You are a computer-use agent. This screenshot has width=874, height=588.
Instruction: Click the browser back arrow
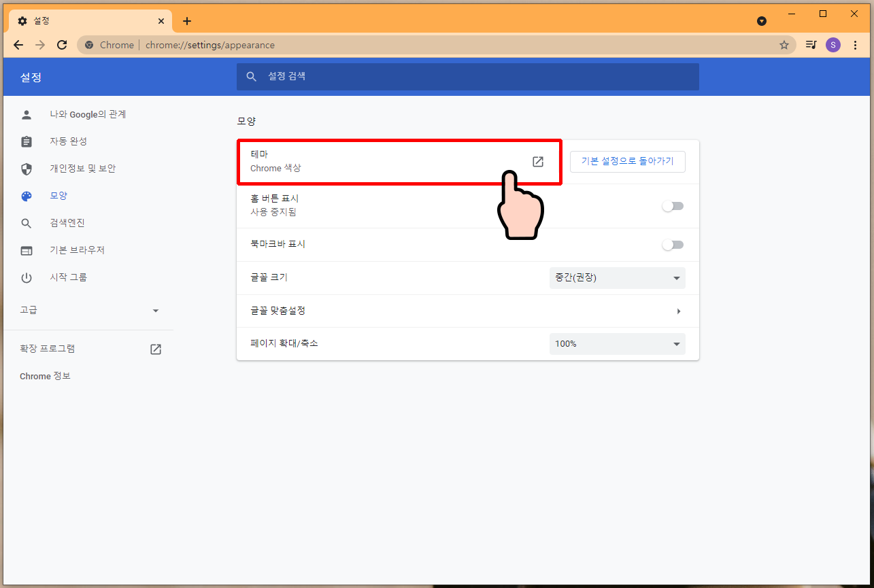coord(18,45)
